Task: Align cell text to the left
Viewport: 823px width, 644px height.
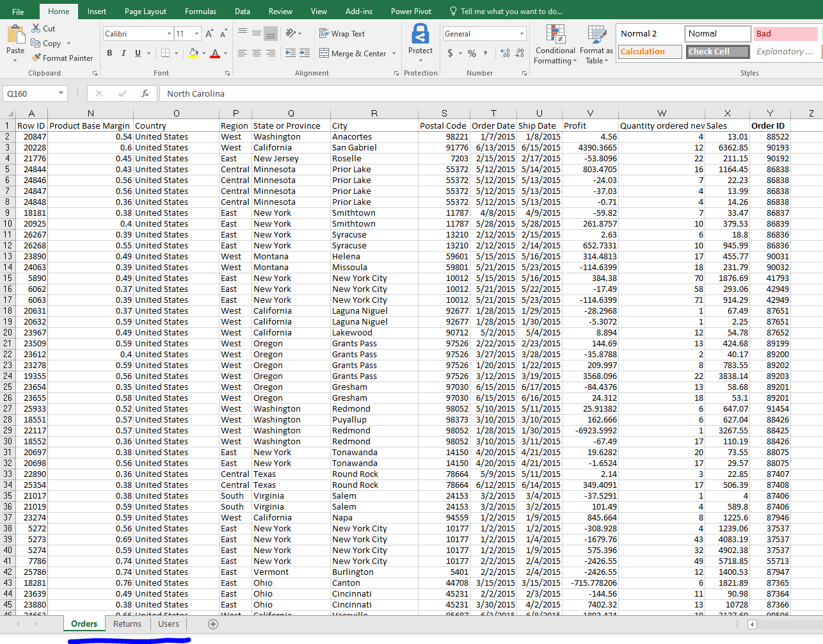Action: click(243, 53)
